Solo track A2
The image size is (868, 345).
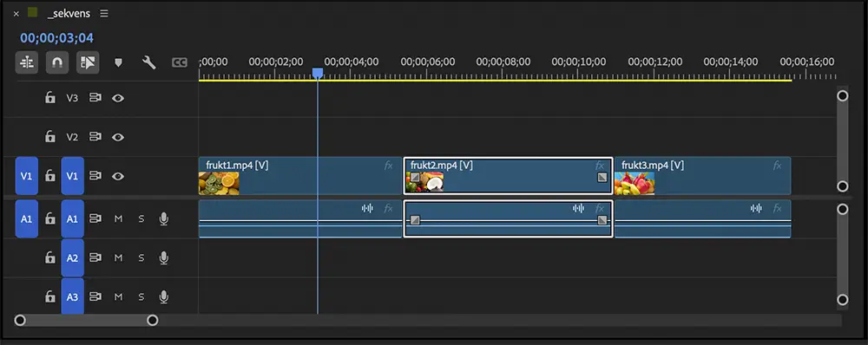pos(141,257)
